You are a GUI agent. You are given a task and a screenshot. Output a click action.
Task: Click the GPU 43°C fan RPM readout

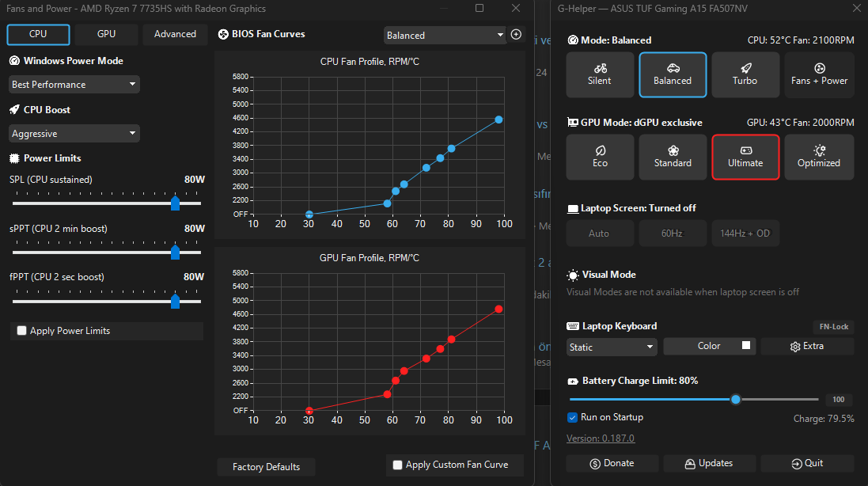[x=801, y=123]
